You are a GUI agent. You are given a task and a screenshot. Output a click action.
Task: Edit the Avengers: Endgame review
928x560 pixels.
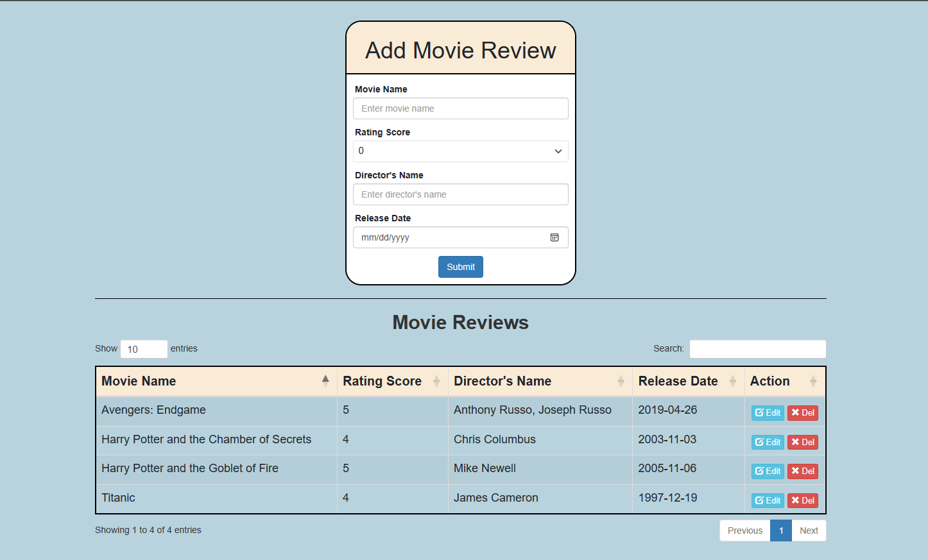point(768,413)
